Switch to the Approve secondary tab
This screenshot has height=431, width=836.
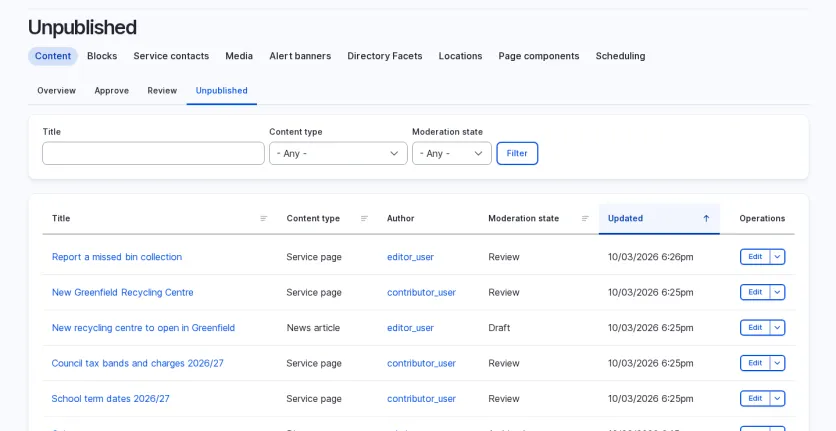tap(112, 91)
